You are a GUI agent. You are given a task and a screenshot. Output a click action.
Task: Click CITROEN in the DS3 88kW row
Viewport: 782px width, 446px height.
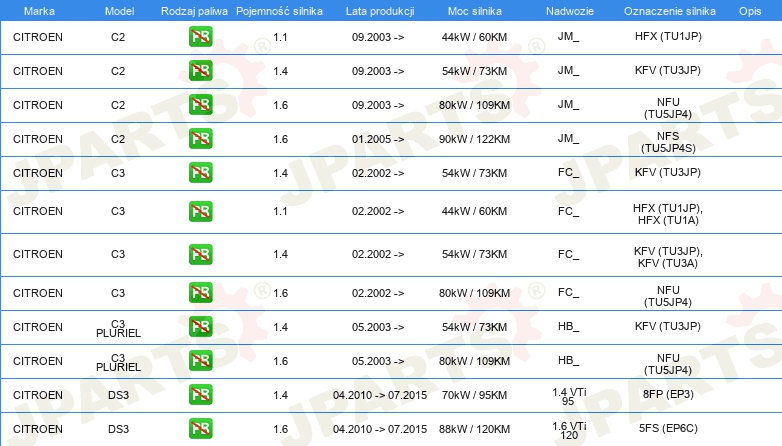pos(38,429)
